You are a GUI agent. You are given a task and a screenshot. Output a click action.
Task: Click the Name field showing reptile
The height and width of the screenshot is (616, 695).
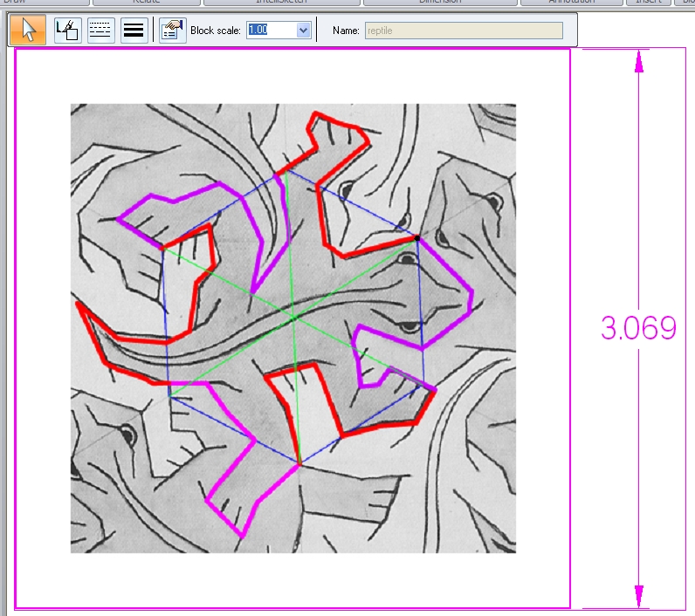coord(464,31)
